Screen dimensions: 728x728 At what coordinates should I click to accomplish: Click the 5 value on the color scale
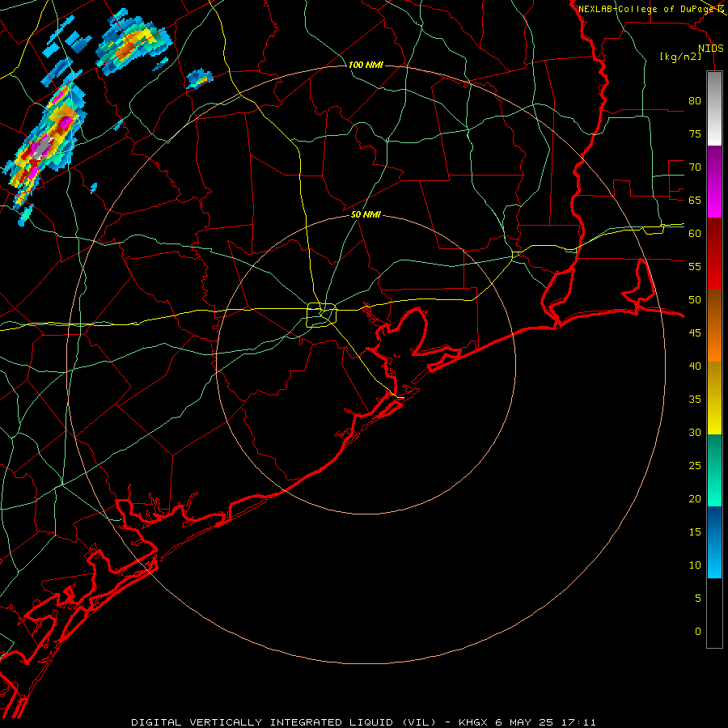698,598
